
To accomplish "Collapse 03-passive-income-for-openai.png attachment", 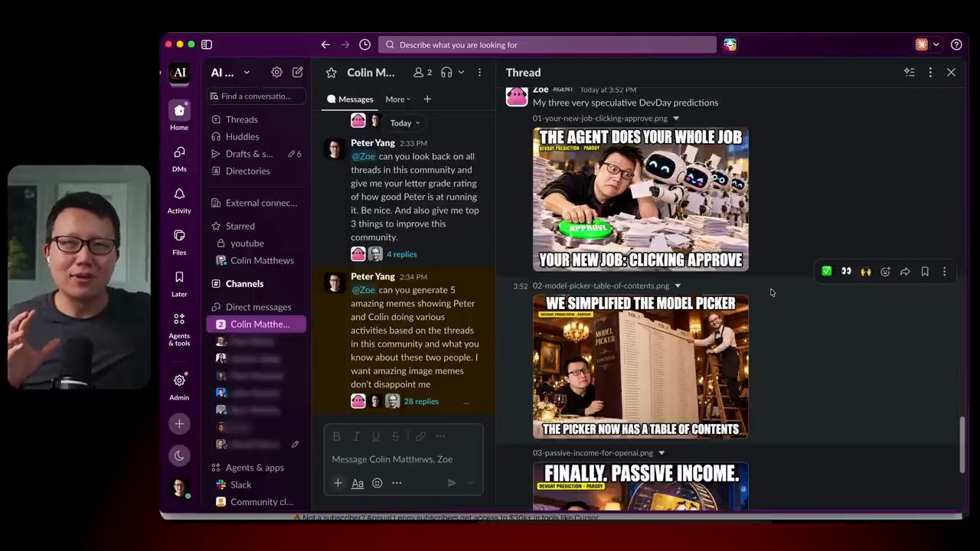I will 661,453.
